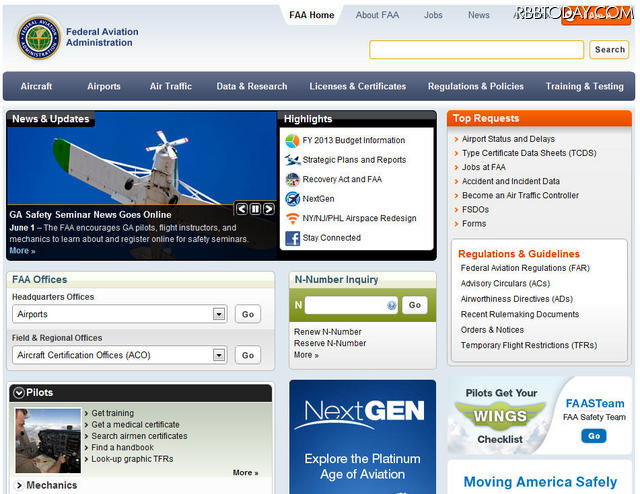Viewport: 640px width, 494px height.
Task: Click GA Safety Seminar news headline
Action: tap(90, 215)
